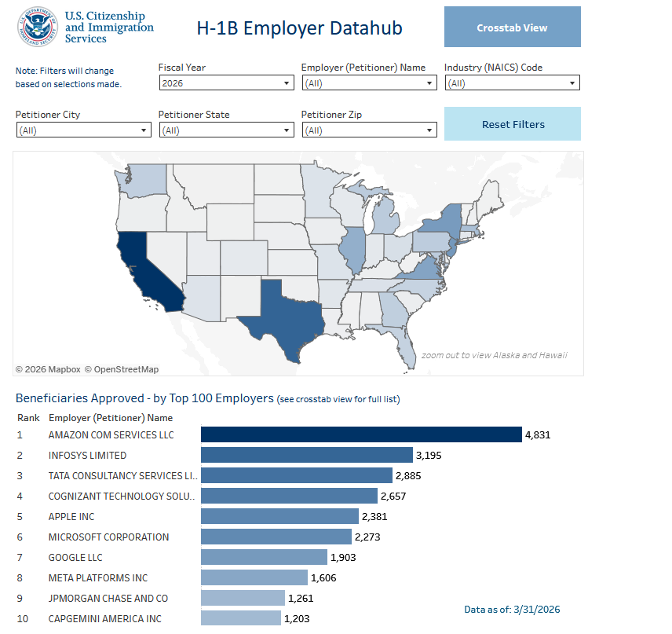Image resolution: width=672 pixels, height=634 pixels.
Task: Select Washington state on the map
Action: click(x=146, y=180)
